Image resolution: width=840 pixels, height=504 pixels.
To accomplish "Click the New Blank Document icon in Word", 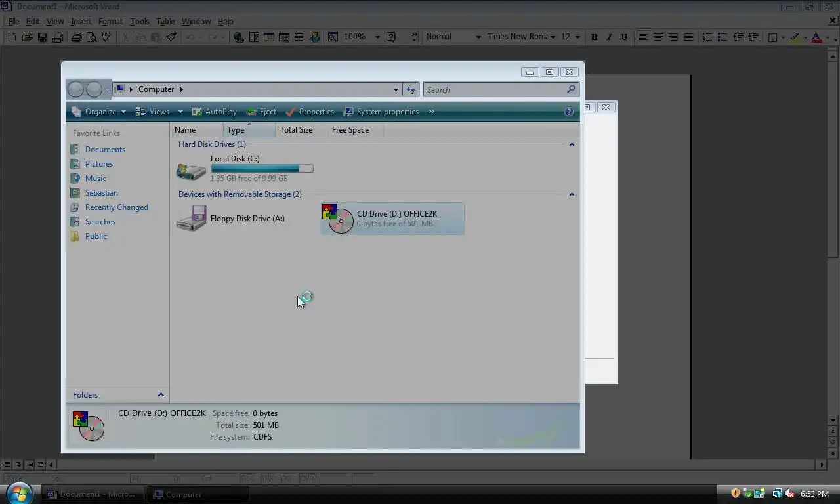I will [x=12, y=37].
